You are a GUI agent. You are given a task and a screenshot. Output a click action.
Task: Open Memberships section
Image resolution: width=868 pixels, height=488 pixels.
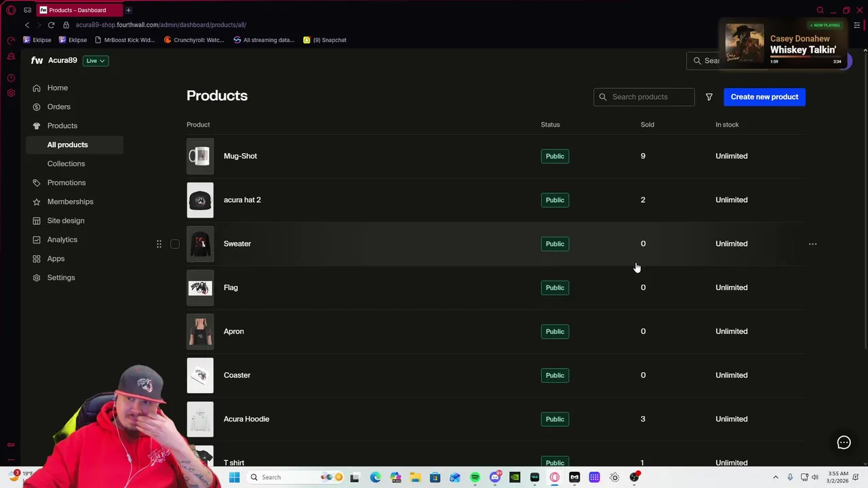click(70, 201)
